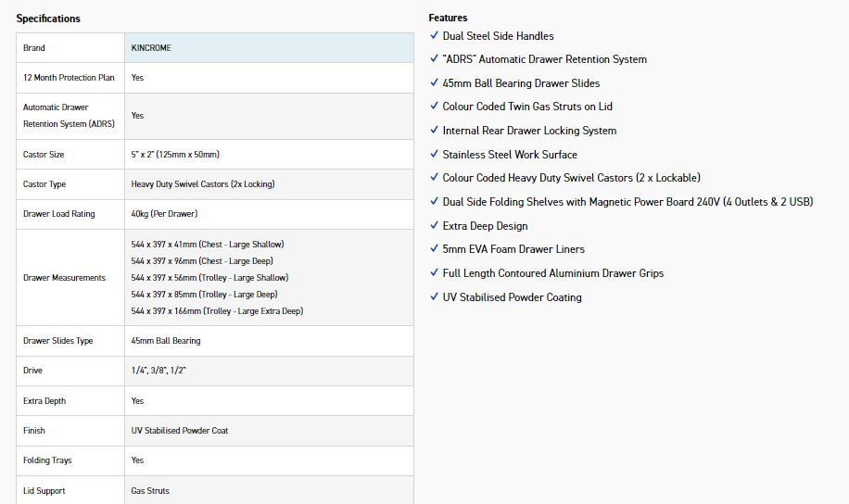The width and height of the screenshot is (849, 504).
Task: Select the Trolley - Large Extra Deep measurement line
Action: (217, 311)
